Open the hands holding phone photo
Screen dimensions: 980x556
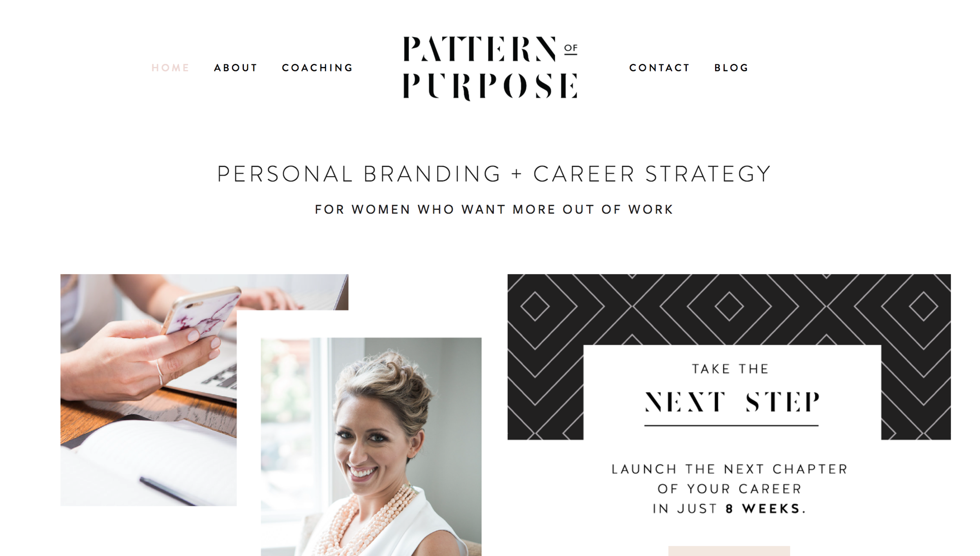click(149, 390)
